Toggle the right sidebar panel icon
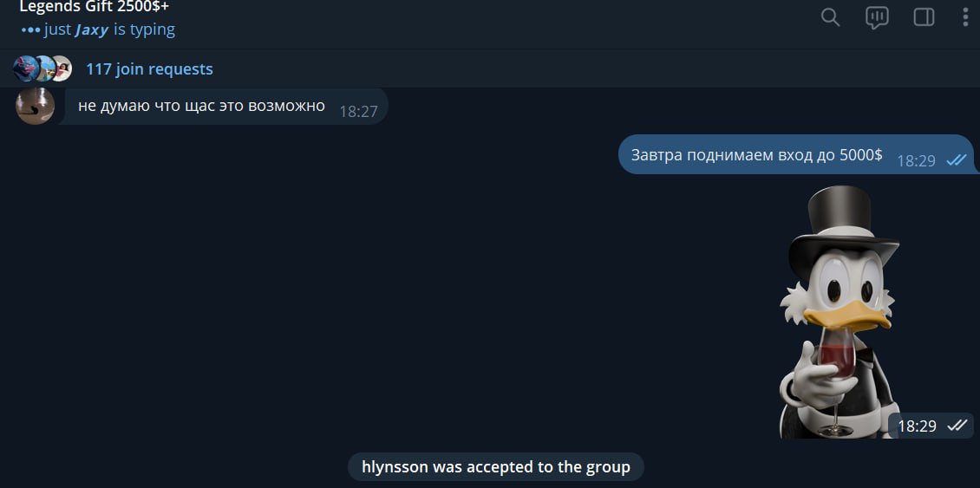The height and width of the screenshot is (488, 980). pyautogui.click(x=924, y=17)
